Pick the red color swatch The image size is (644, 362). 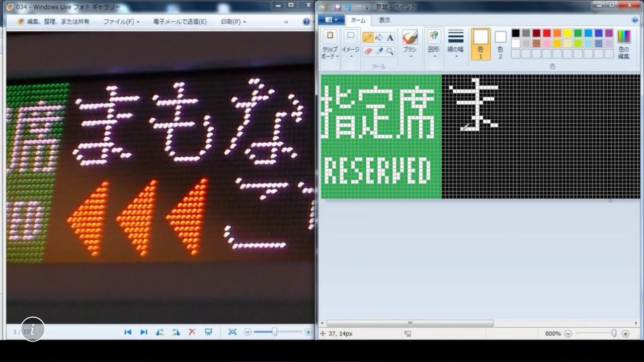click(547, 33)
